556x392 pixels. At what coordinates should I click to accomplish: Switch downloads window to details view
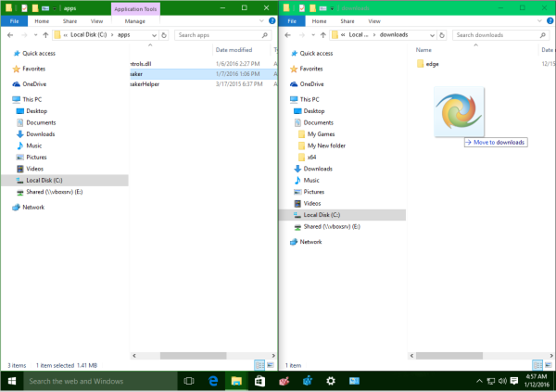tap(537, 365)
